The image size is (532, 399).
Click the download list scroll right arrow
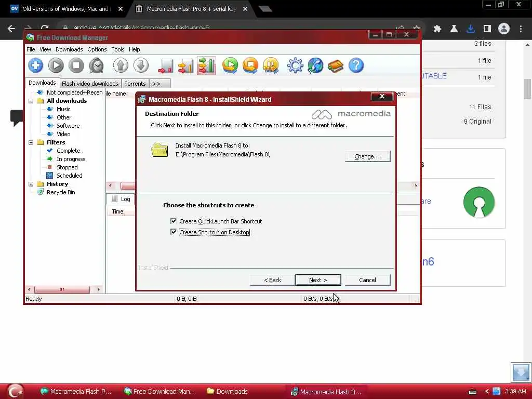416,185
